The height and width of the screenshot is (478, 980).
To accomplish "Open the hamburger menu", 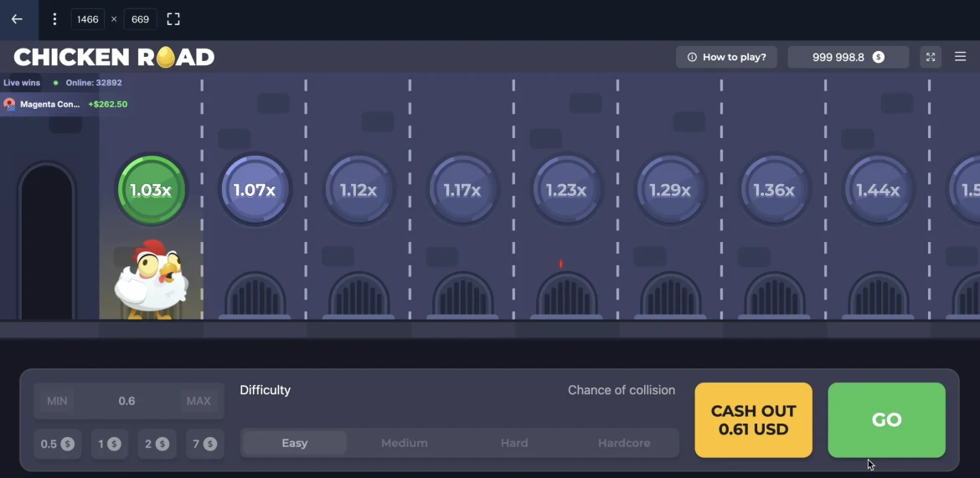I will pos(961,57).
